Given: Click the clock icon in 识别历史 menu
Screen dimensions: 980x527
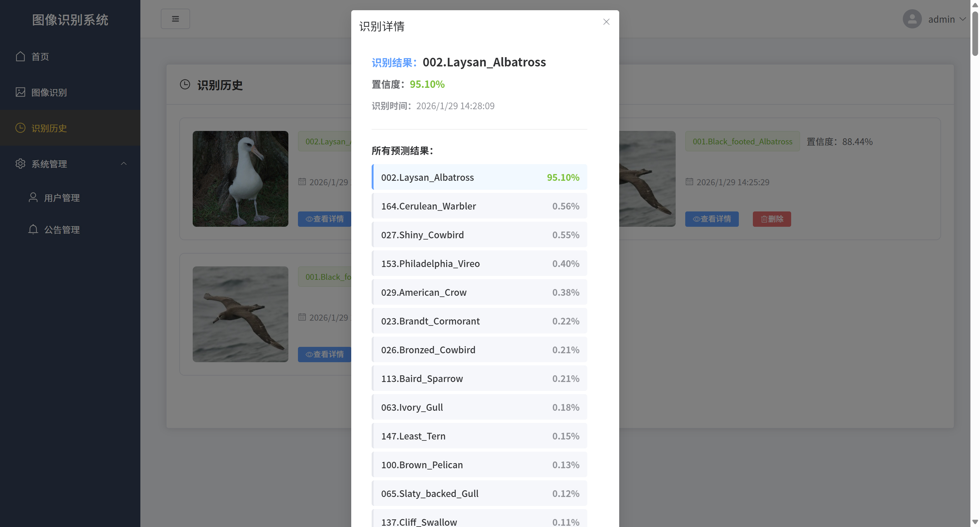Looking at the screenshot, I should pos(20,128).
